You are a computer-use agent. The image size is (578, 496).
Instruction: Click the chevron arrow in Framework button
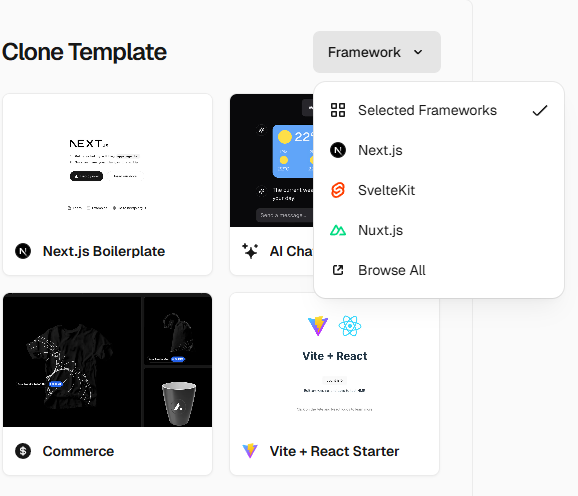(x=418, y=52)
